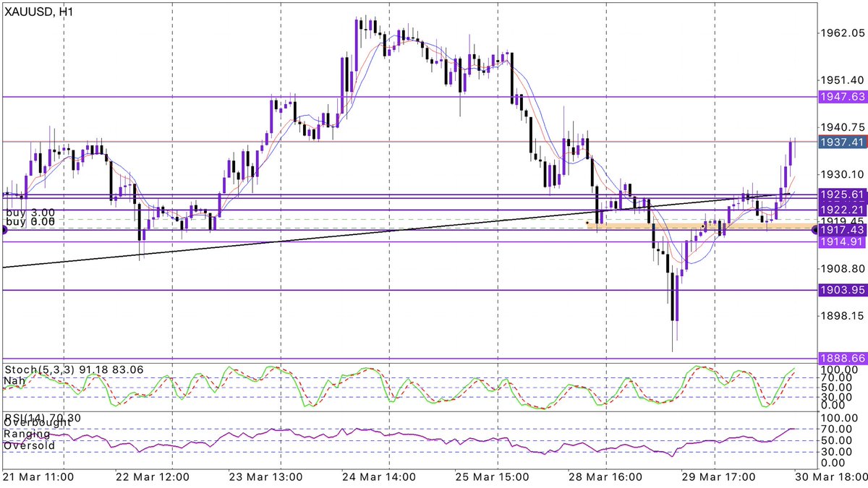Select the 1914.91 price level label

842,242
